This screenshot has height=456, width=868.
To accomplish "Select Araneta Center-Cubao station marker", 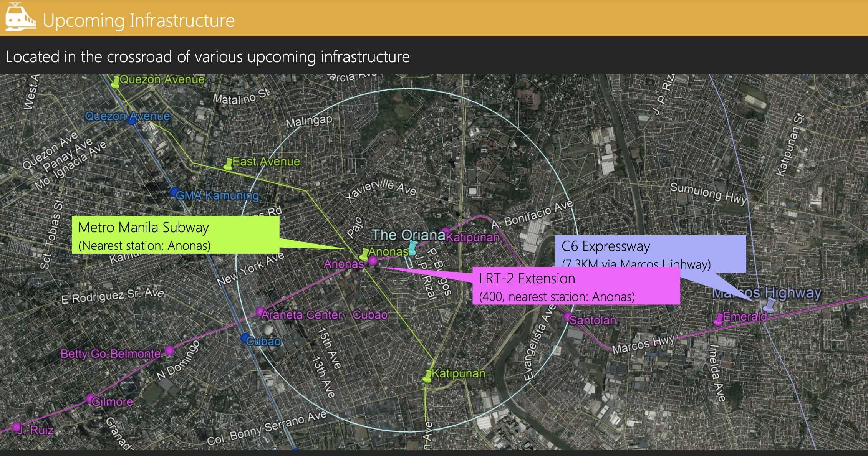I will coord(260,311).
